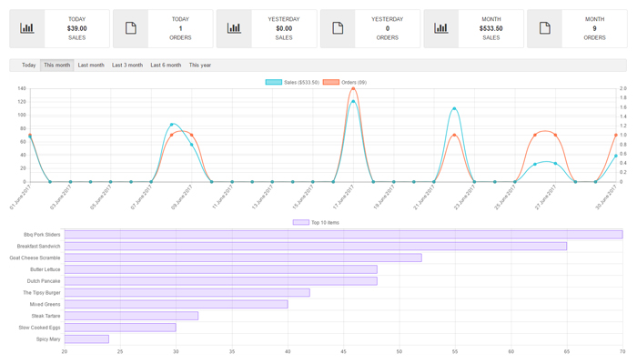The image size is (637, 364).
Task: Click the bar chart icon for Today Sales
Action: click(27, 28)
